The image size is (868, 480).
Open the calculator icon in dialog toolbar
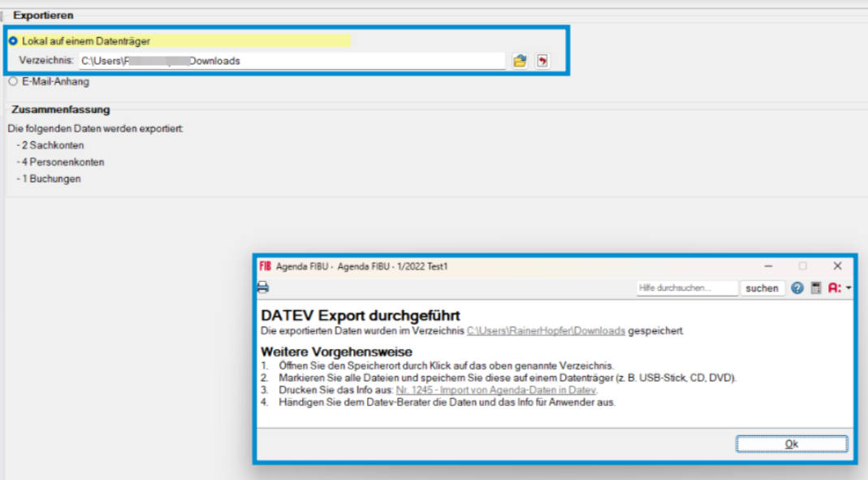tap(816, 288)
